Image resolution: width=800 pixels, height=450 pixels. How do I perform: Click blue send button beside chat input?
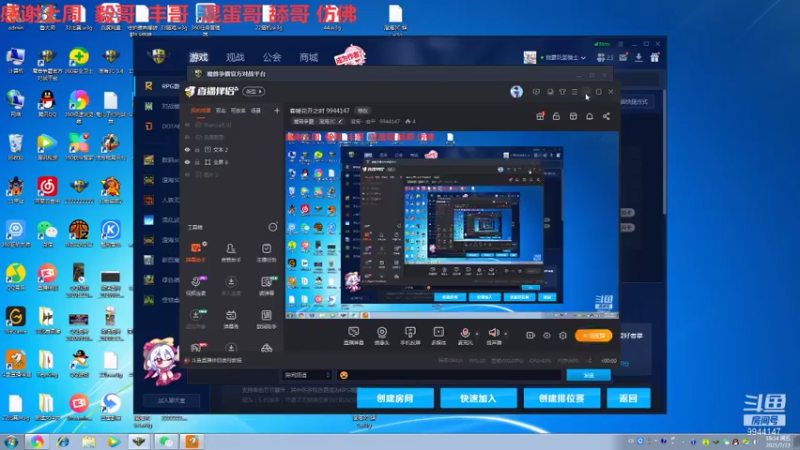[x=588, y=375]
